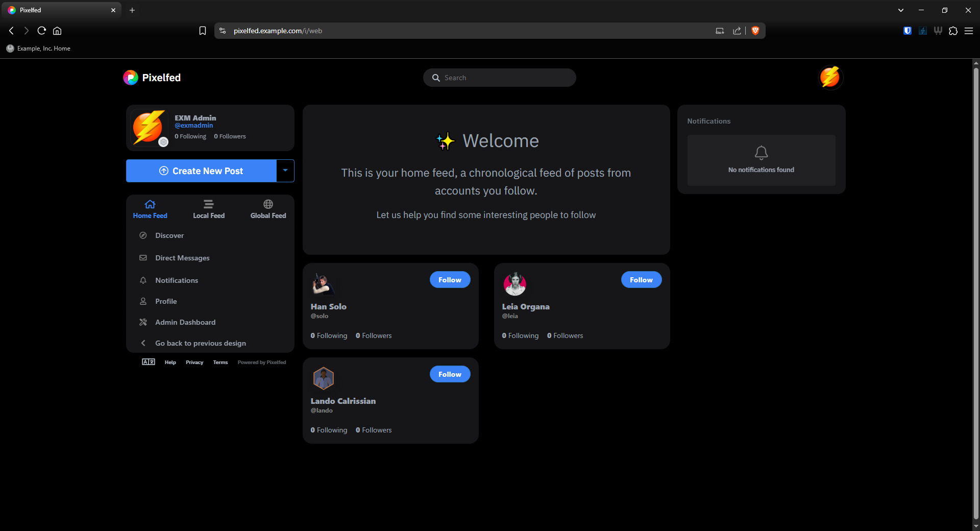Expand the Create New Post dropdown arrow
Image resolution: width=980 pixels, height=531 pixels.
pos(285,171)
